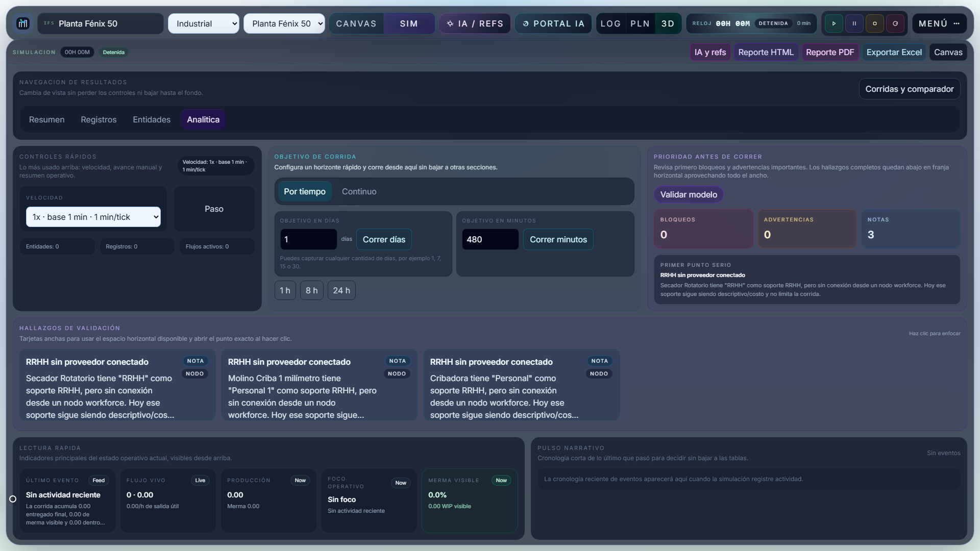This screenshot has width=980, height=551.
Task: Select the Entidades tab
Action: click(152, 119)
